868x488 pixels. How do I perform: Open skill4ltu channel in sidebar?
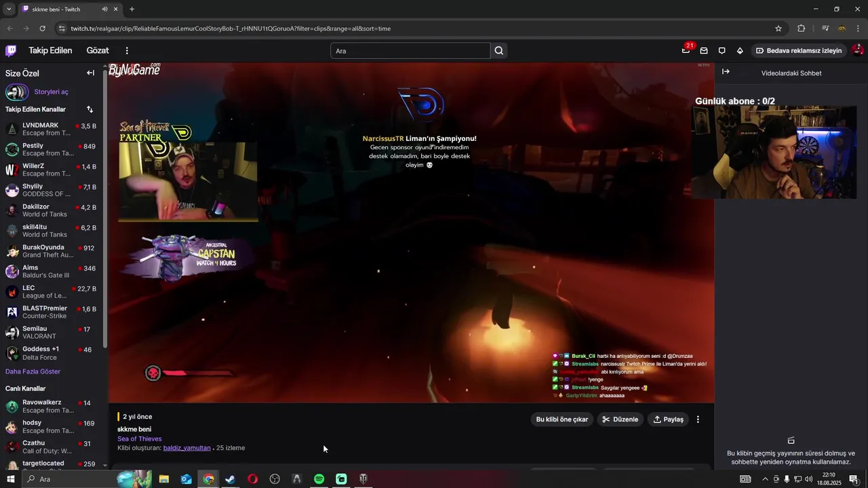pyautogui.click(x=52, y=231)
